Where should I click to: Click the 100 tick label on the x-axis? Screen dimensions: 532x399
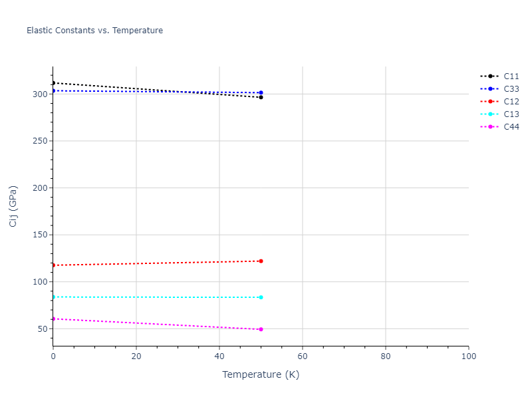click(468, 357)
